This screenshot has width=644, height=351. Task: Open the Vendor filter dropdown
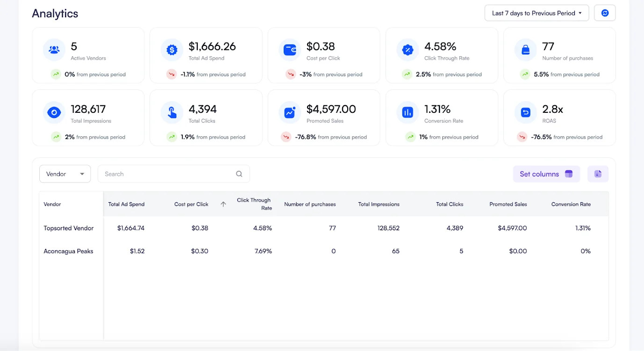click(64, 174)
